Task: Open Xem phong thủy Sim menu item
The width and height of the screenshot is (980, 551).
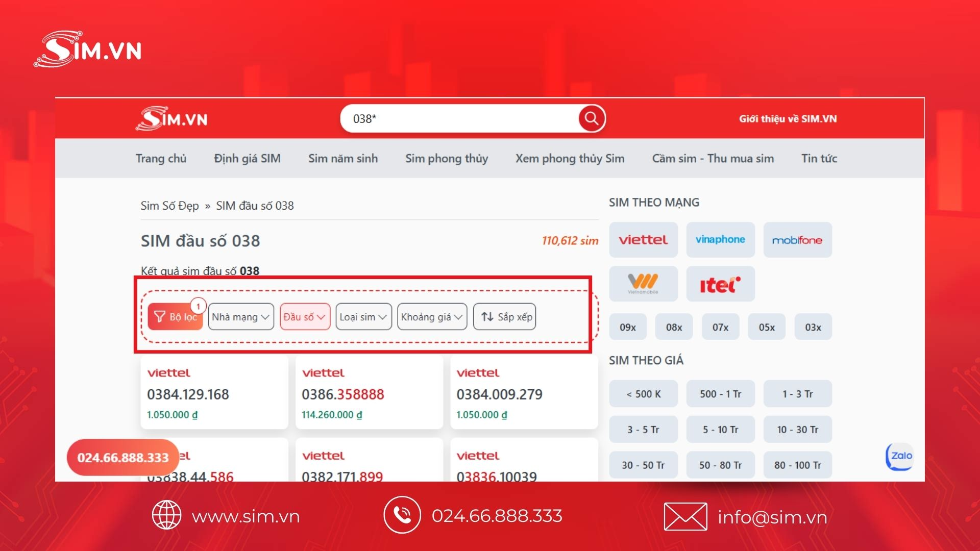Action: pos(570,159)
